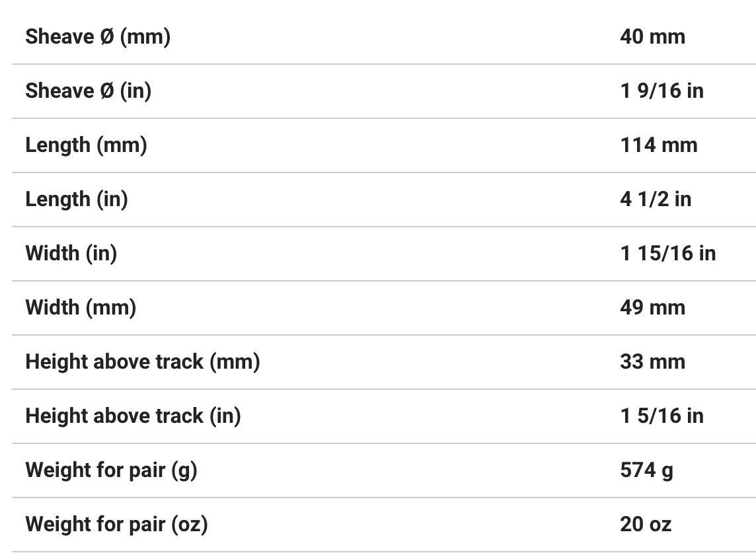Select the 574 g weight value
Image resolution: width=756 pixels, height=555 pixels.
[646, 470]
